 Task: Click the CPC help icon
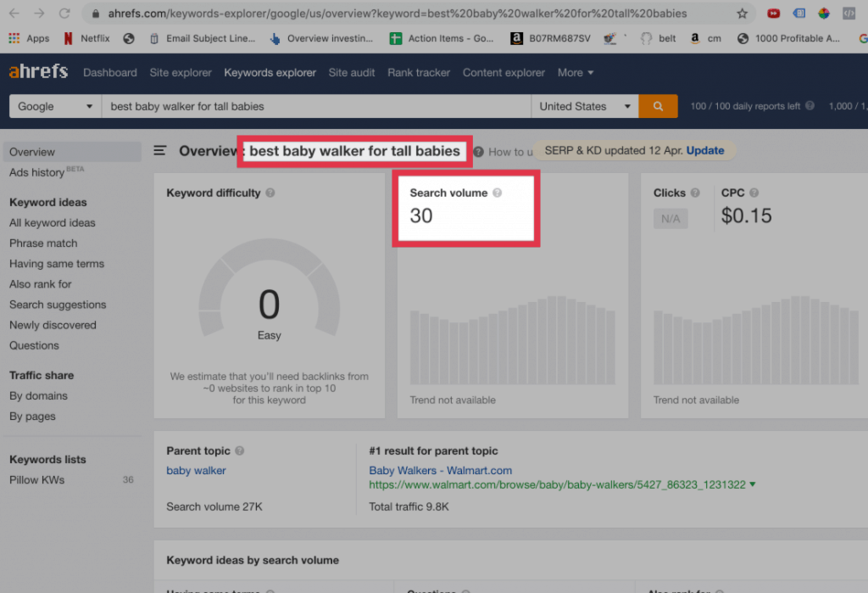tap(754, 193)
